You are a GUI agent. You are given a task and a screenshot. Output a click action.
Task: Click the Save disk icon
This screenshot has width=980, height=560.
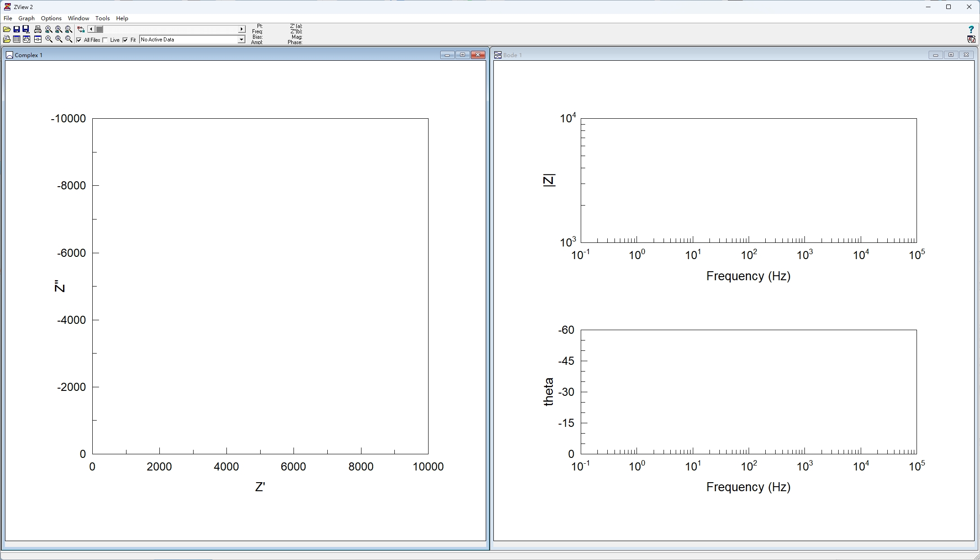(17, 29)
